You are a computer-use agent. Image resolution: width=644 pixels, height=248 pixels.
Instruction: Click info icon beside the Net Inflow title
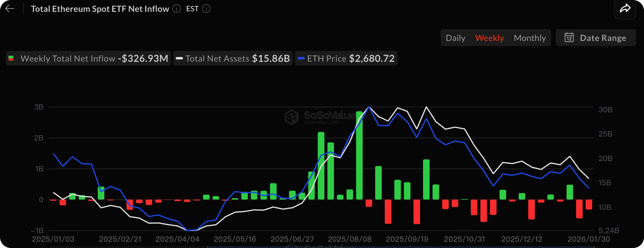click(176, 9)
